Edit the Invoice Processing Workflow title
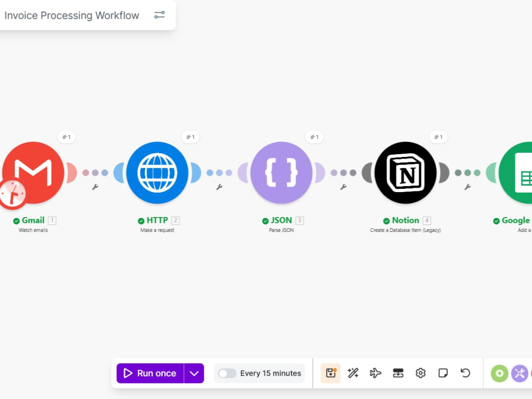The width and height of the screenshot is (532, 399). click(x=72, y=15)
